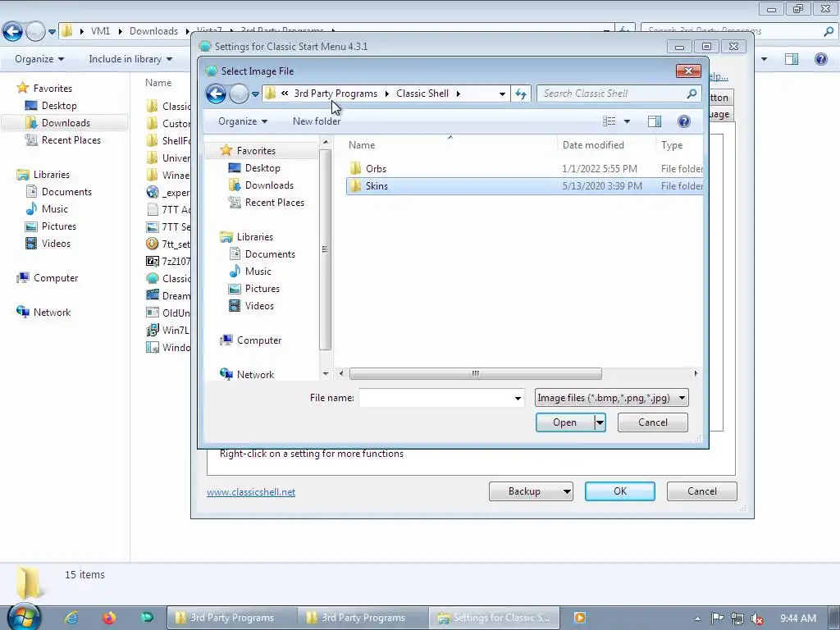Switch to Settings for Classic S... taskbar button
This screenshot has width=840, height=630.
(494, 618)
